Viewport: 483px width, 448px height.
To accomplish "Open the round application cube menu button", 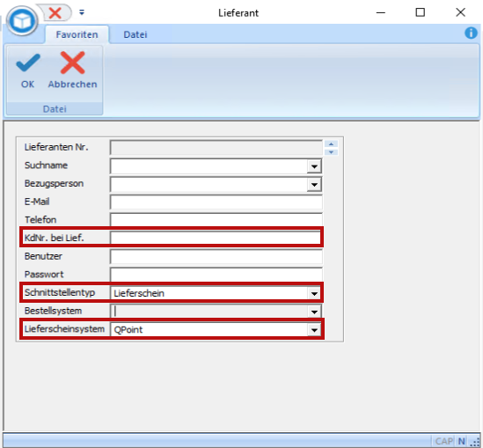I will (x=22, y=21).
